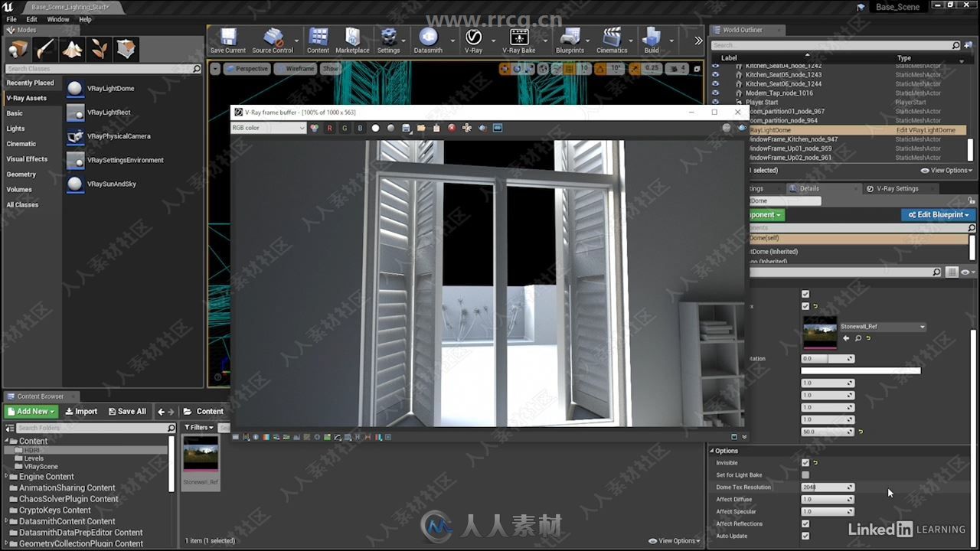Click the V-Ray Bake toolbar icon

pyautogui.click(x=518, y=41)
